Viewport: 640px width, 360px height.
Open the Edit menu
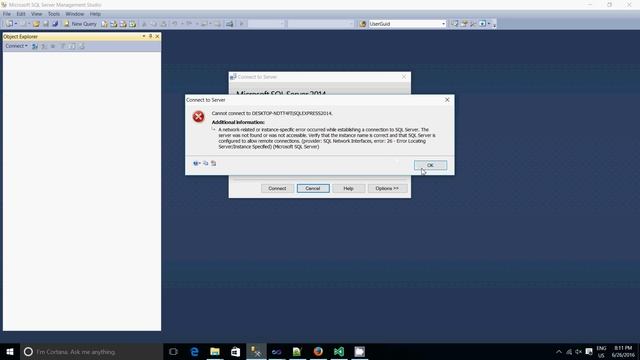(x=21, y=14)
